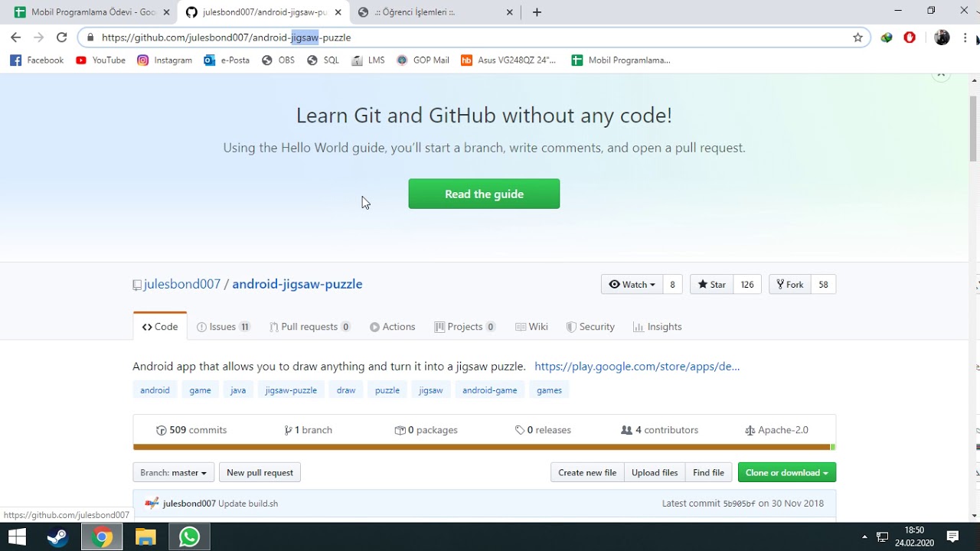Image resolution: width=980 pixels, height=551 pixels.
Task: Star the repository
Action: click(x=711, y=285)
